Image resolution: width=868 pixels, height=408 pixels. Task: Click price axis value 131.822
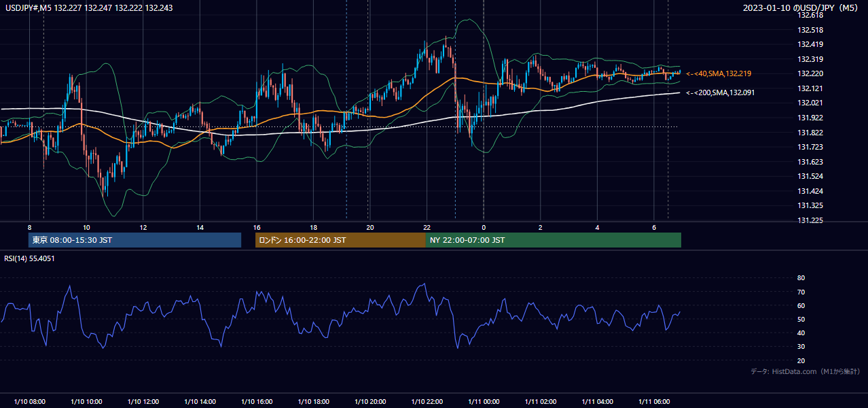pos(810,133)
